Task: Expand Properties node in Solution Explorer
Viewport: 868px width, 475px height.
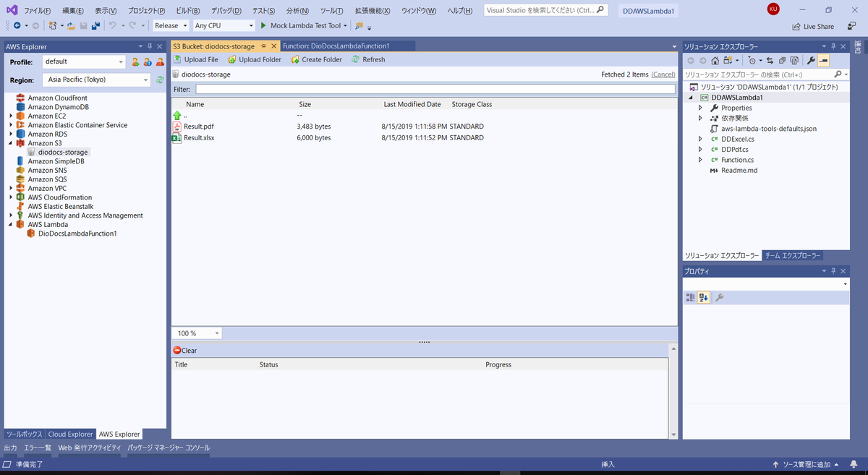Action: click(x=700, y=108)
